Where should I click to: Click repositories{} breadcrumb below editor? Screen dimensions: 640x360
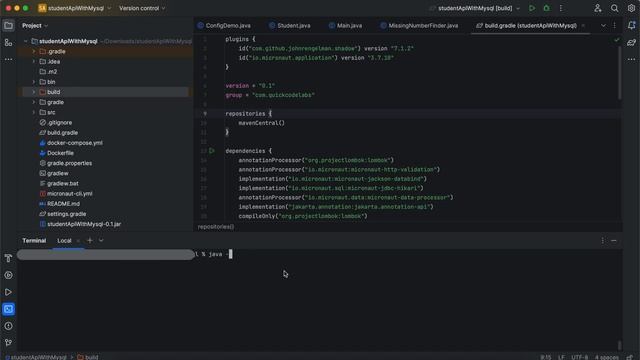216,227
